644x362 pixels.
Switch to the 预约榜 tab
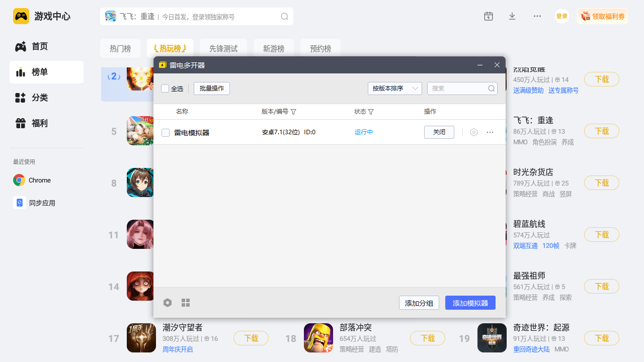(320, 48)
